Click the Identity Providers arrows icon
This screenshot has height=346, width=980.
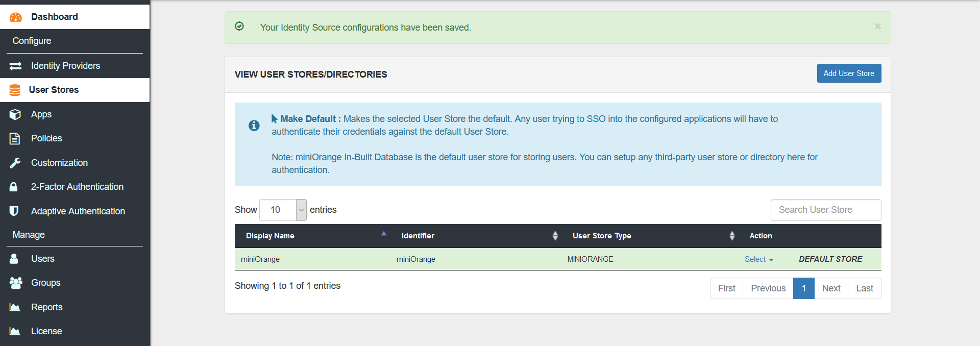point(15,66)
